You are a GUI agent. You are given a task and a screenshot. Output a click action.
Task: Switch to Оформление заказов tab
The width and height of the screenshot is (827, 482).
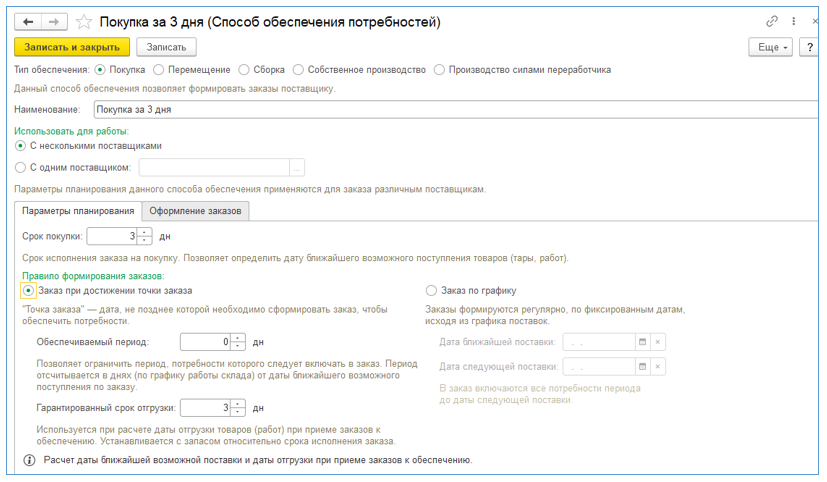coord(195,211)
